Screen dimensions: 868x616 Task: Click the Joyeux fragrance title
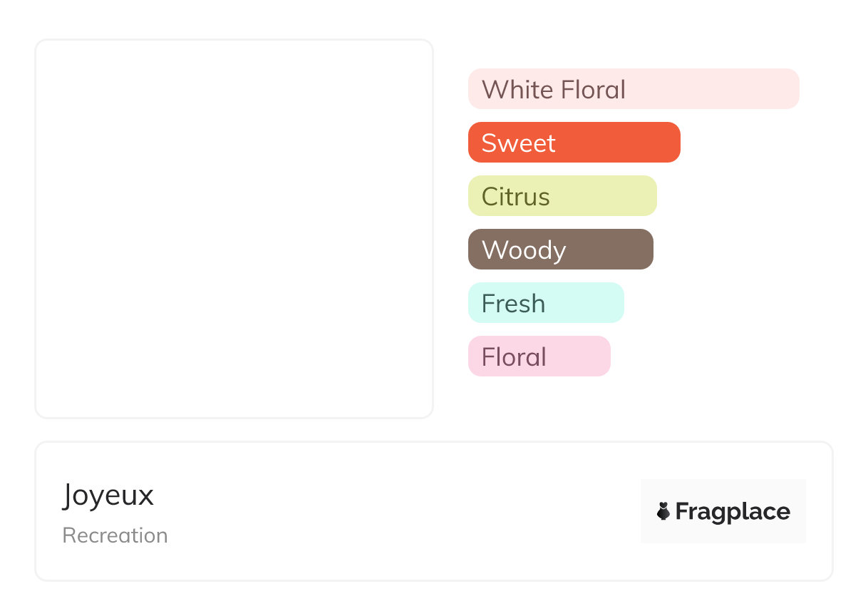click(x=108, y=495)
